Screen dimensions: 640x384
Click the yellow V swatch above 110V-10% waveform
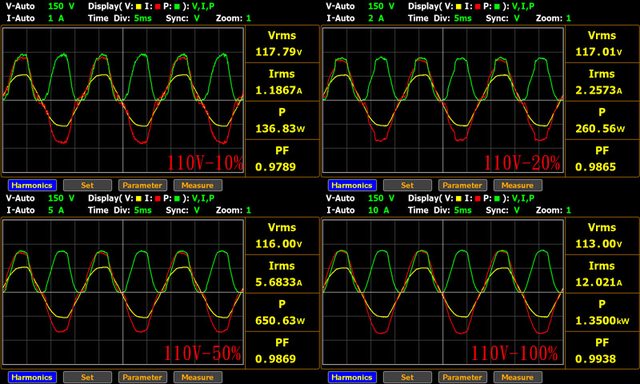point(139,7)
